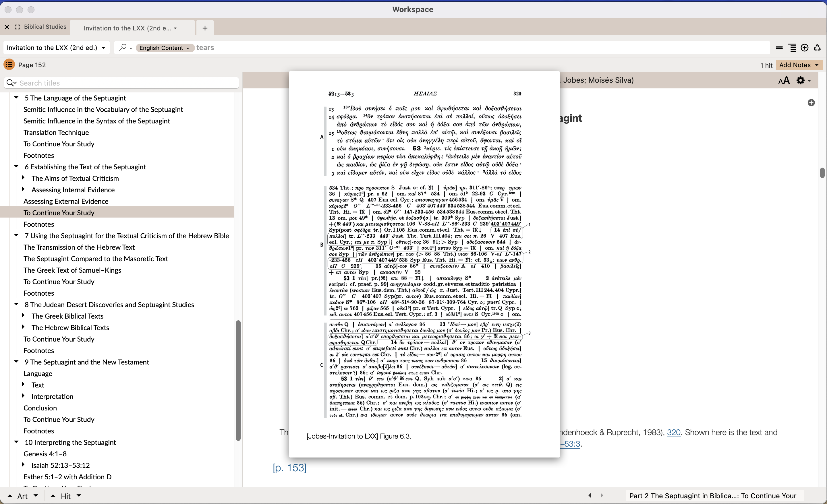Screen dimensions: 827x504
Task: Open the text size AA control
Action: coord(784,81)
